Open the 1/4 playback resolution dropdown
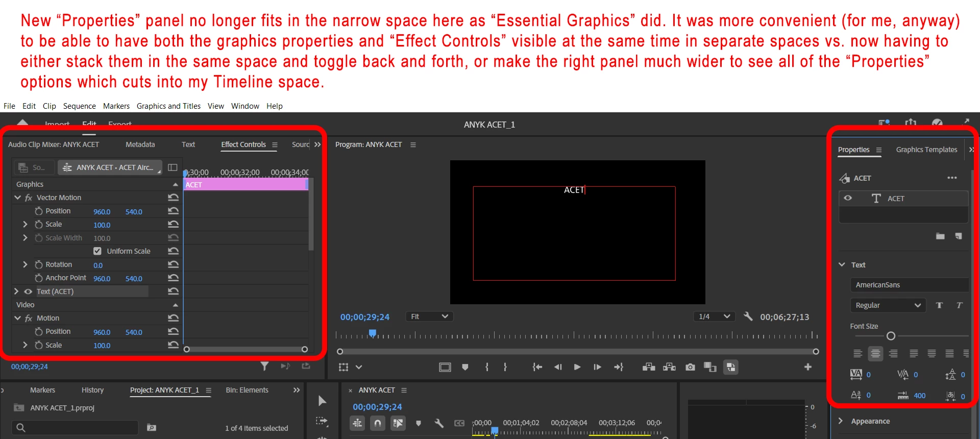Image resolution: width=980 pixels, height=439 pixels. pyautogui.click(x=714, y=316)
